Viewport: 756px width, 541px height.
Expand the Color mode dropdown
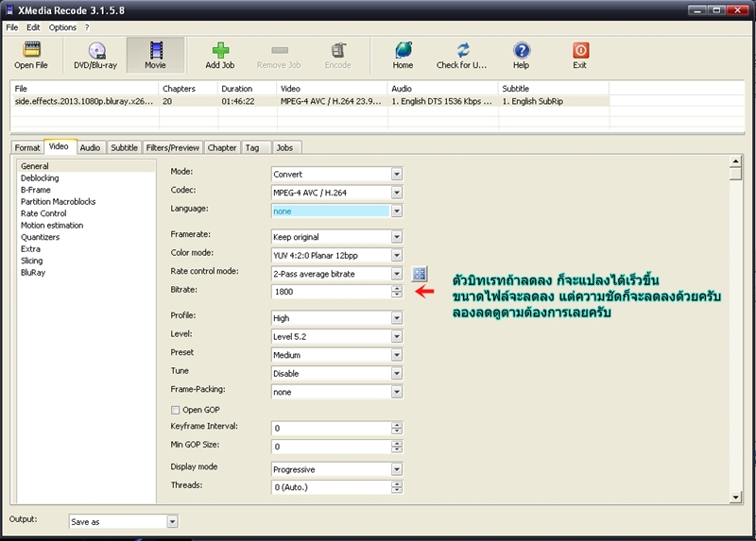397,255
